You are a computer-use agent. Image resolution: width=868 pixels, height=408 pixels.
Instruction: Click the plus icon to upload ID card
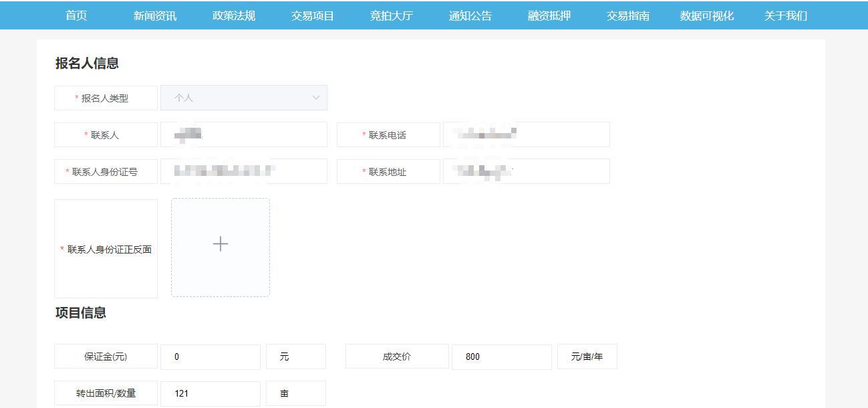221,245
